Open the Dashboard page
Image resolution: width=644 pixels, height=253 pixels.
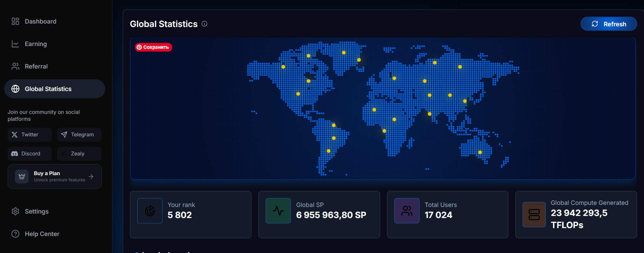(x=40, y=21)
